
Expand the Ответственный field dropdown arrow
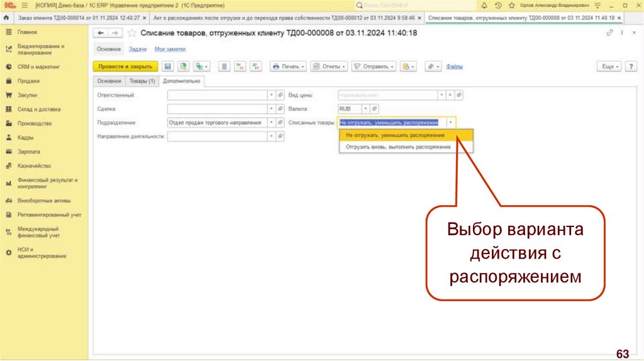click(272, 95)
